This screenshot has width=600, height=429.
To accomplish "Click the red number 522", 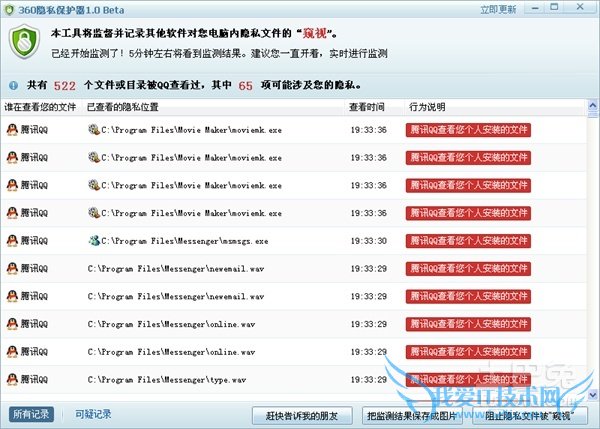I will pos(65,86).
